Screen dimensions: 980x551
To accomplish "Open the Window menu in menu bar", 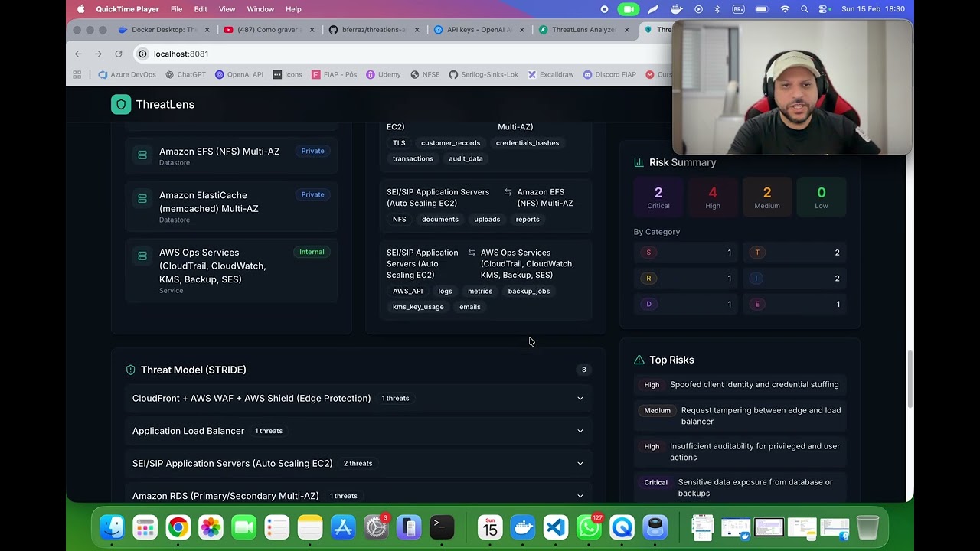I will click(260, 9).
